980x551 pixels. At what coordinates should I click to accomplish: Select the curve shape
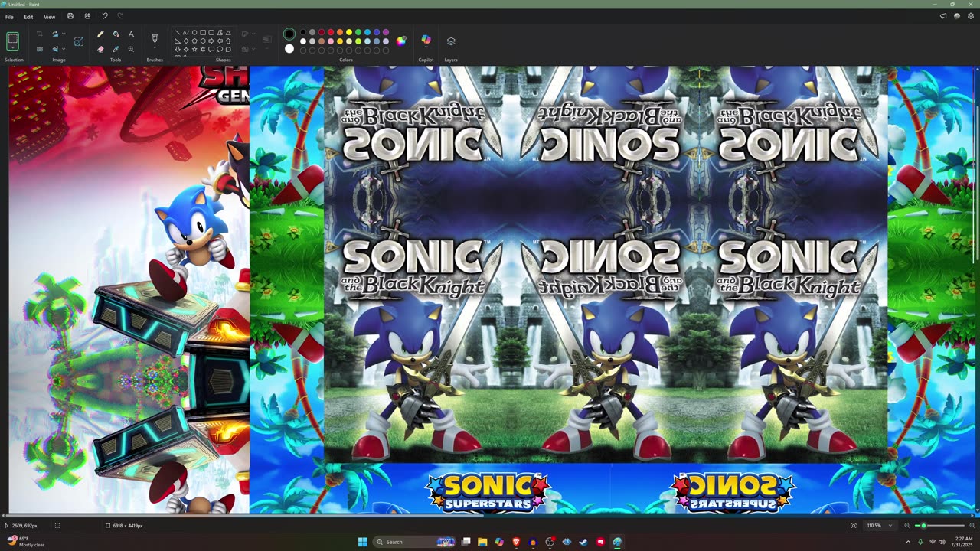(186, 33)
